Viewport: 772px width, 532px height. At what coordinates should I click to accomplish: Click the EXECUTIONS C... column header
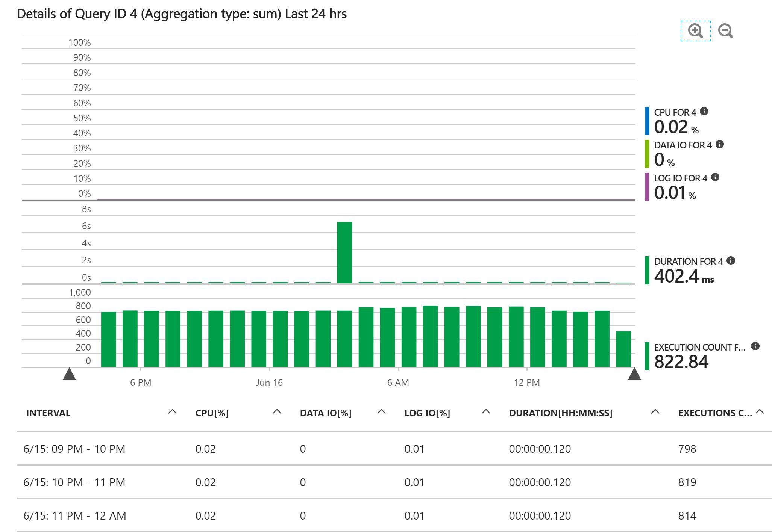(x=714, y=413)
